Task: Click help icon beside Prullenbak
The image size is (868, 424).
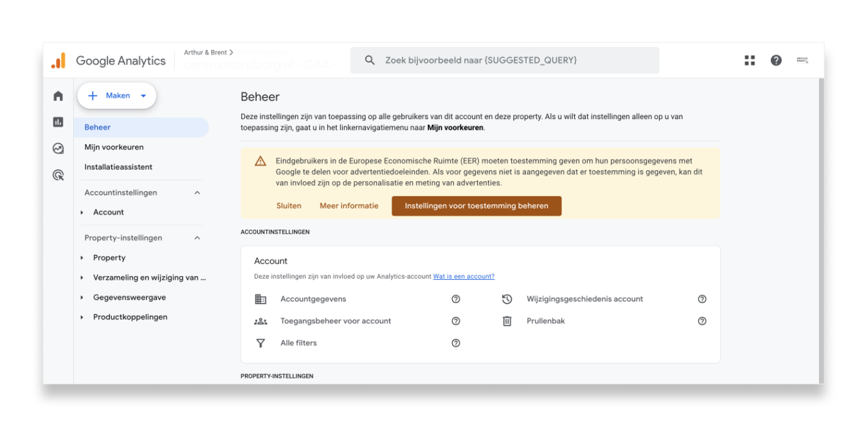Action: coord(702,321)
